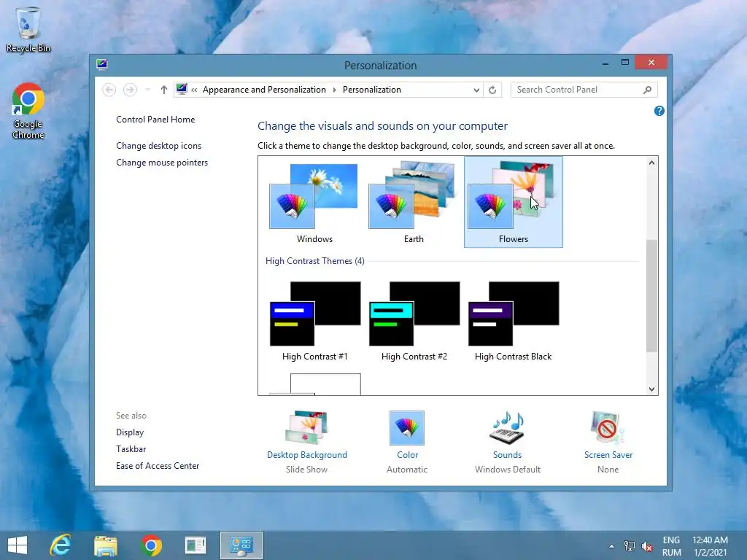Click the muted volume tray icon
This screenshot has height=560, width=747.
(647, 546)
